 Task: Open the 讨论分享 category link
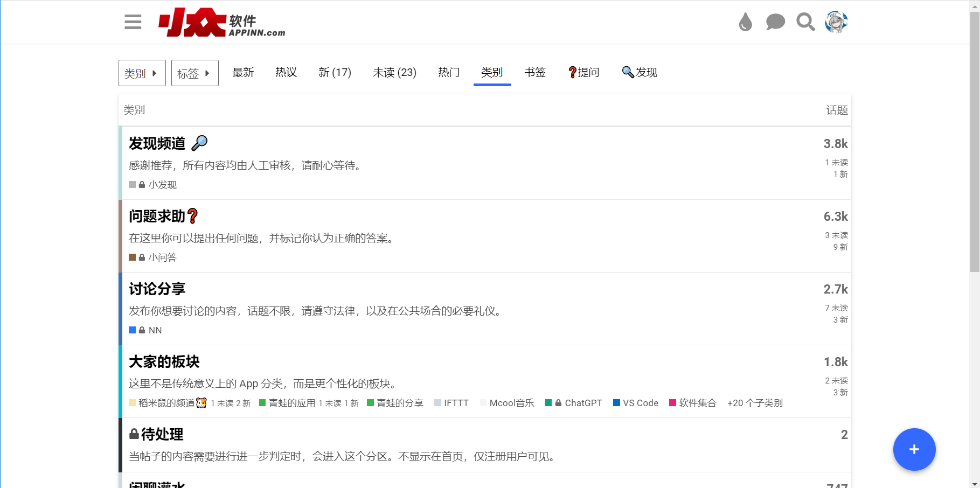157,289
